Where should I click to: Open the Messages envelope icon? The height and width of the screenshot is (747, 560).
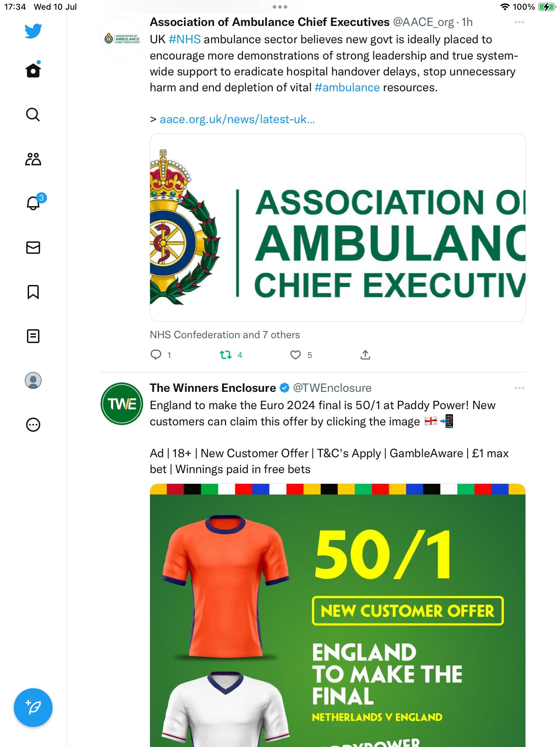(33, 248)
